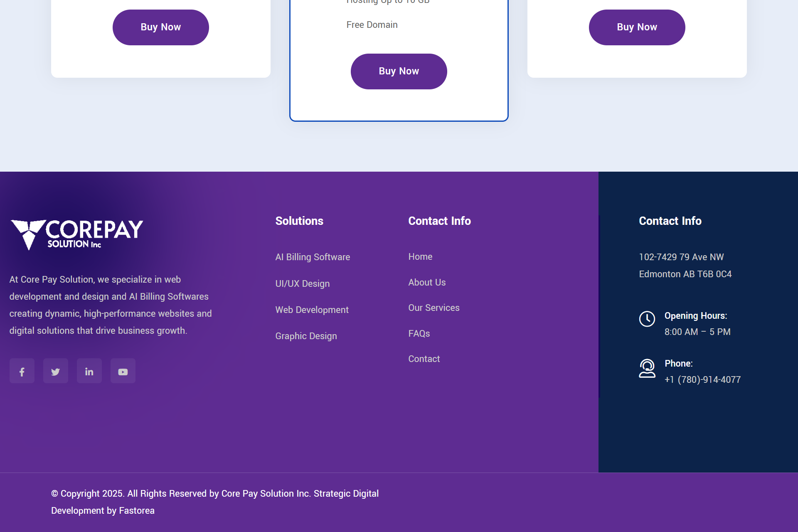Click the clock icon near Opening Hours
The height and width of the screenshot is (532, 798).
click(647, 320)
